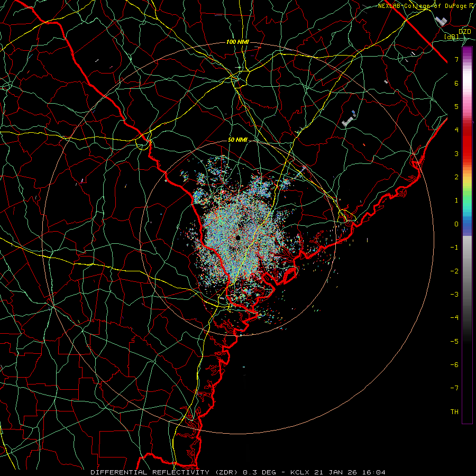Select the -7 tick label on the color scale
Viewport: 476px width, 476px height.
[454, 388]
